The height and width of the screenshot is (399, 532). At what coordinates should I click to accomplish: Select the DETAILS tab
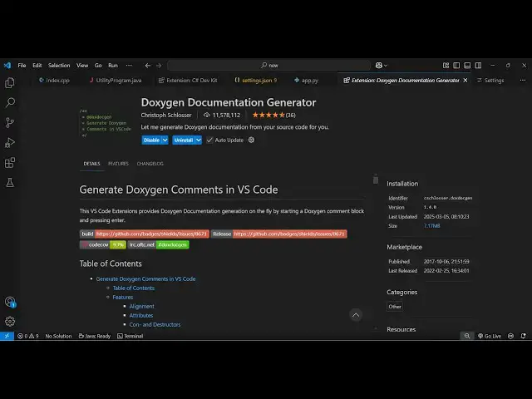91,164
